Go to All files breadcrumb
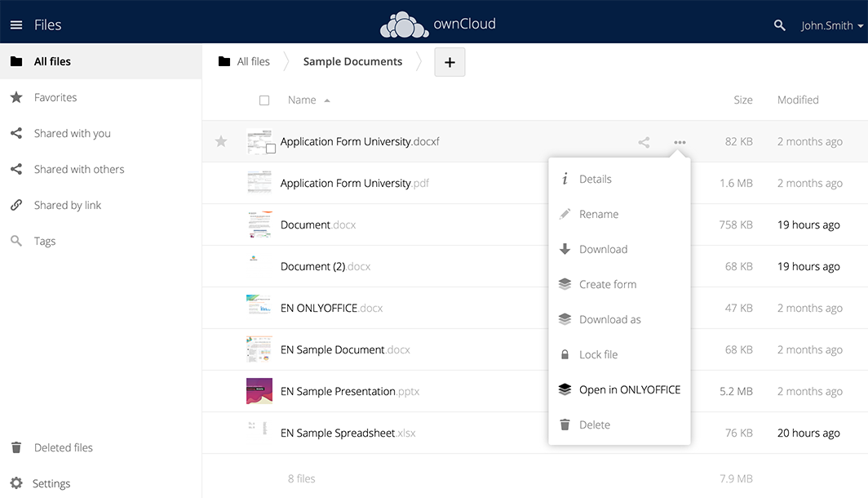The height and width of the screenshot is (498, 868). (253, 61)
